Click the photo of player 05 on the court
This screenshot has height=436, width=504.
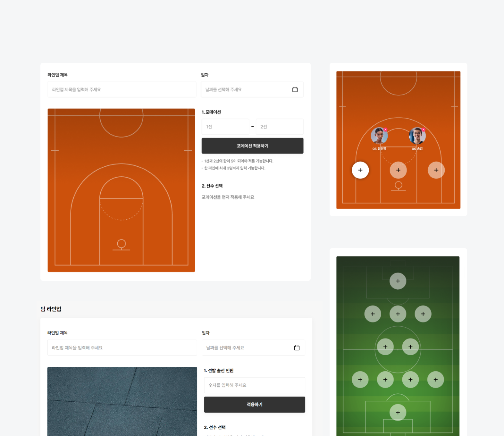tap(379, 136)
